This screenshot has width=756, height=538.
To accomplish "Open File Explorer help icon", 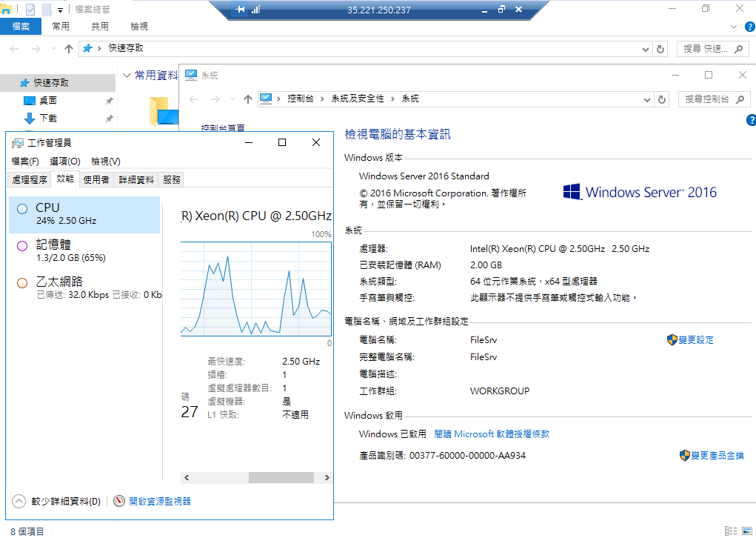I will (x=750, y=27).
